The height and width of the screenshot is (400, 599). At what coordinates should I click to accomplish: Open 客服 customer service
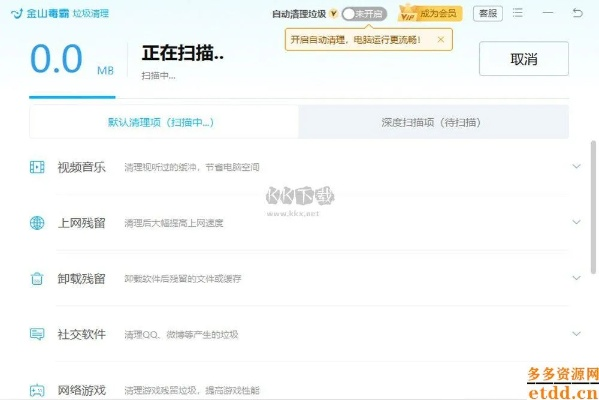(x=488, y=14)
